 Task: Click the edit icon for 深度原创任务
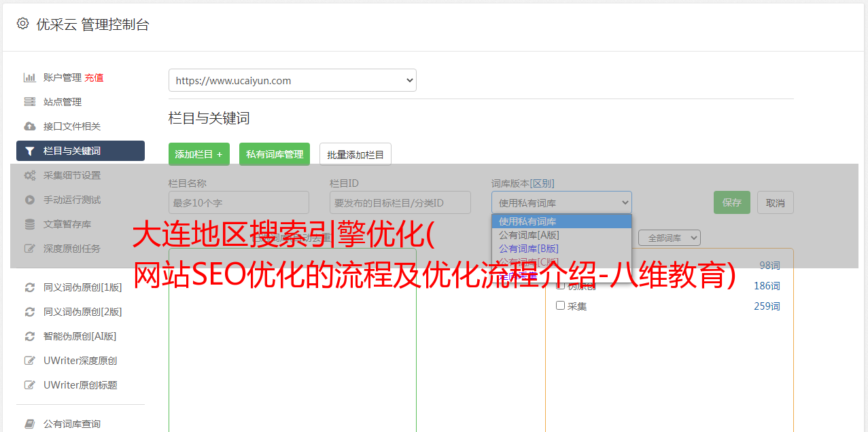tap(30, 249)
